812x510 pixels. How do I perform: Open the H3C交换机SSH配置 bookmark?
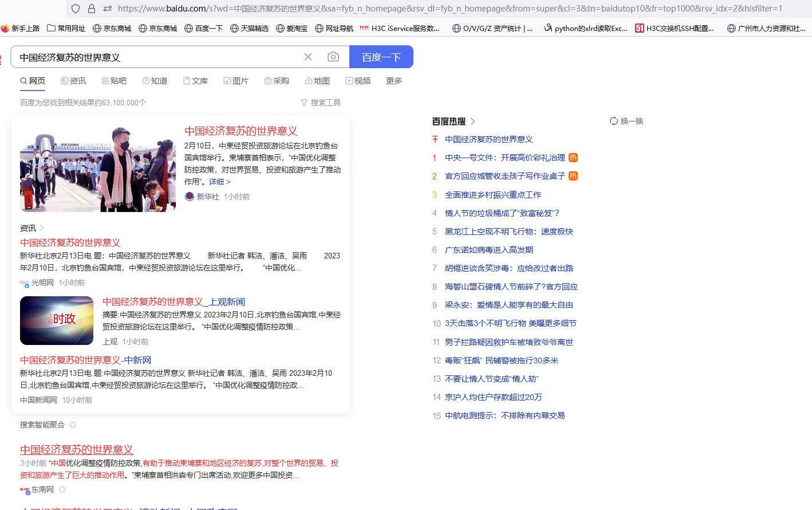click(675, 28)
